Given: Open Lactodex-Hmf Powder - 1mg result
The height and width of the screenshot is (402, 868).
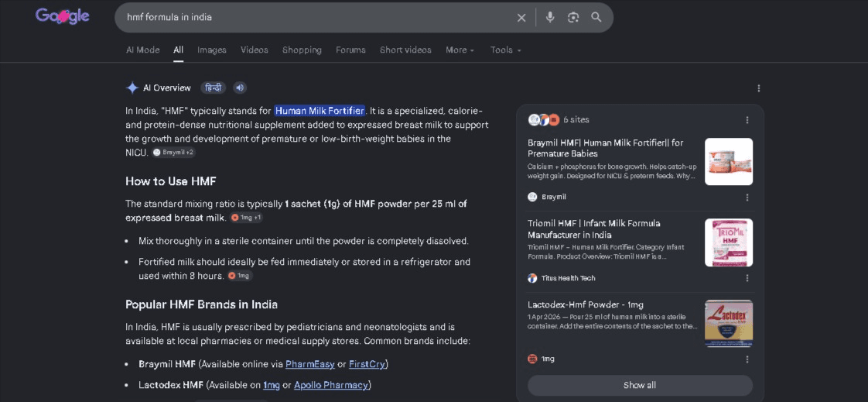Looking at the screenshot, I should [x=585, y=304].
